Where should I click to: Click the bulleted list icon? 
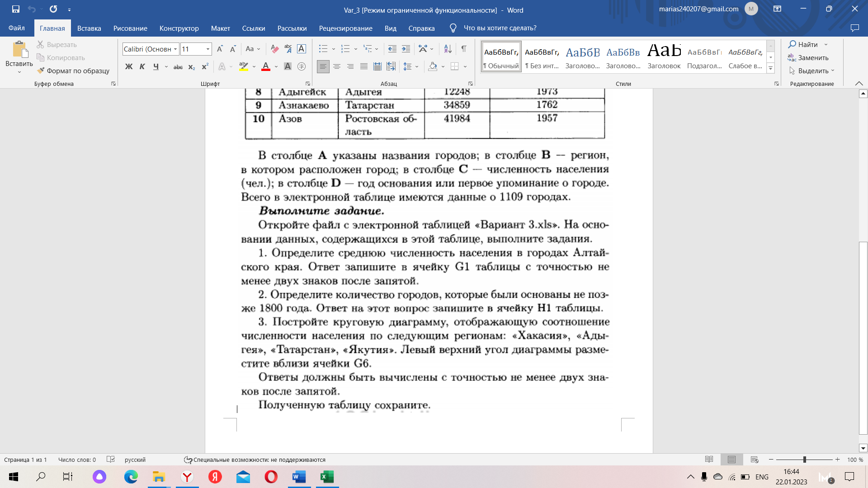point(323,49)
